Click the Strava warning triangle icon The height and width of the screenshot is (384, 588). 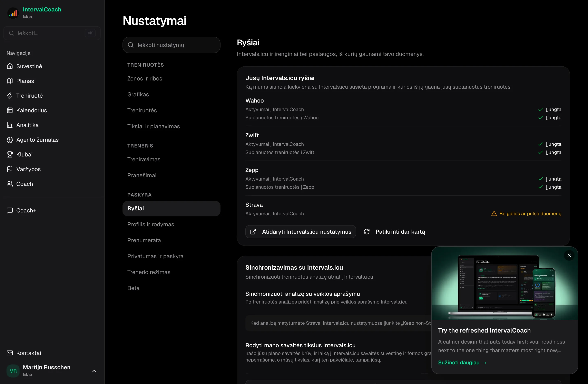[x=494, y=213]
